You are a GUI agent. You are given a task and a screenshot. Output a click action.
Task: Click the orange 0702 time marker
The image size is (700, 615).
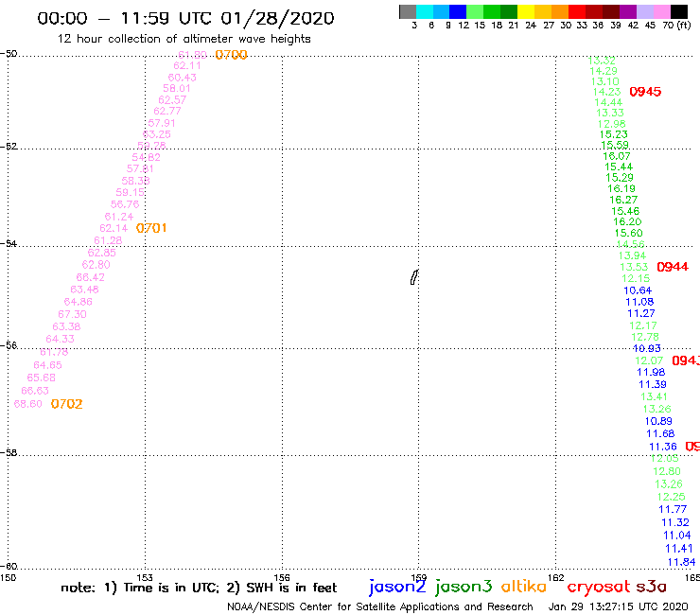(67, 404)
